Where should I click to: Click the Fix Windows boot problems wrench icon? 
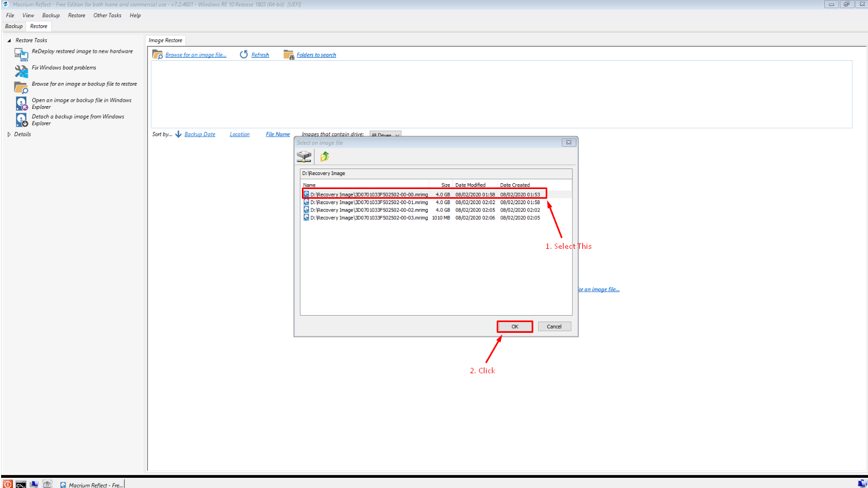tap(22, 71)
